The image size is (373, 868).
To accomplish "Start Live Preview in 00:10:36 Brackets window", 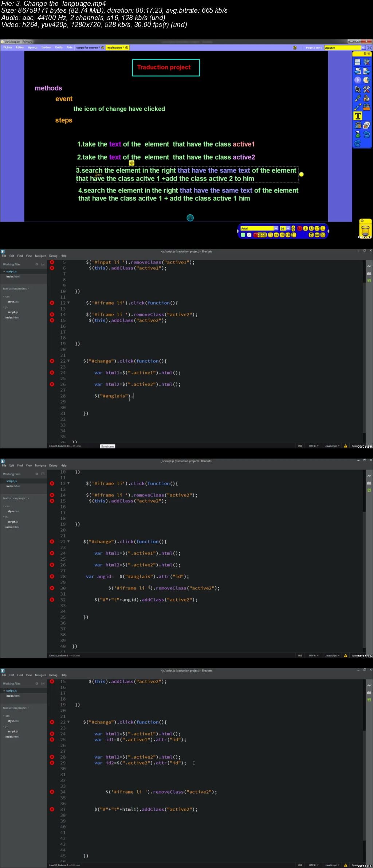I will point(369,476).
